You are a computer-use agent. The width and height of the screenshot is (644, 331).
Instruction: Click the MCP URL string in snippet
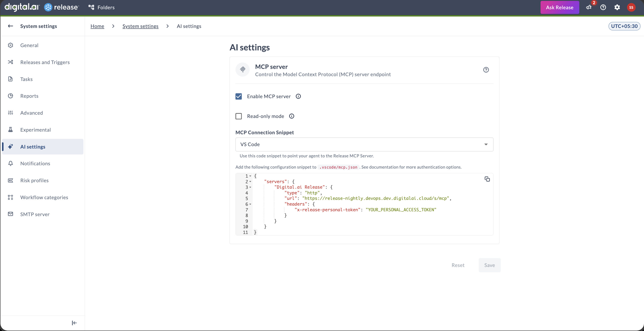click(376, 198)
